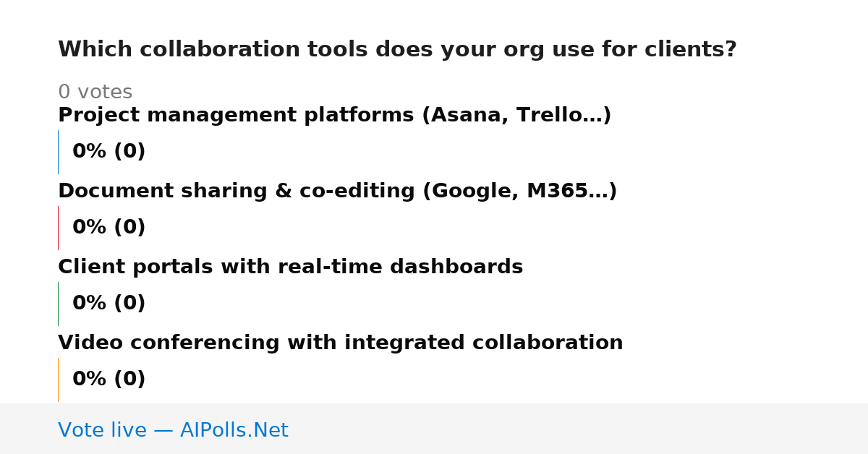Screen dimensions: 868x454
Task: Click the green result bar for Client portals
Action: pyautogui.click(x=58, y=304)
